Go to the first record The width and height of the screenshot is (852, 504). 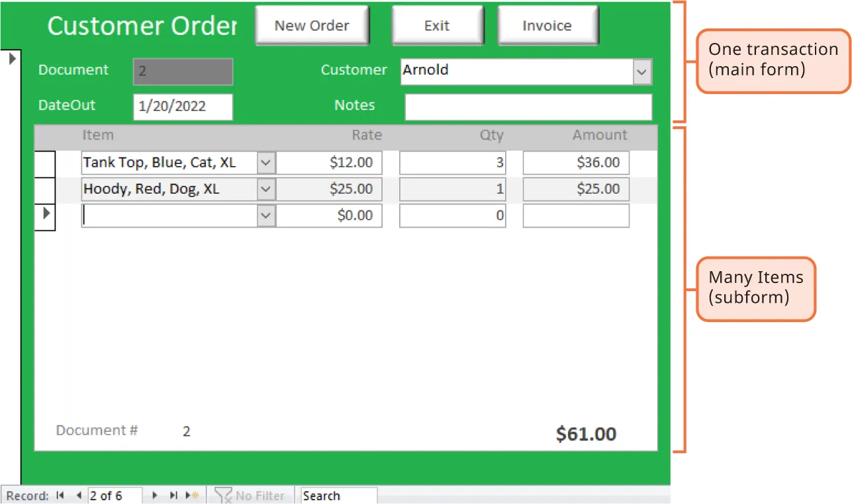click(x=60, y=495)
